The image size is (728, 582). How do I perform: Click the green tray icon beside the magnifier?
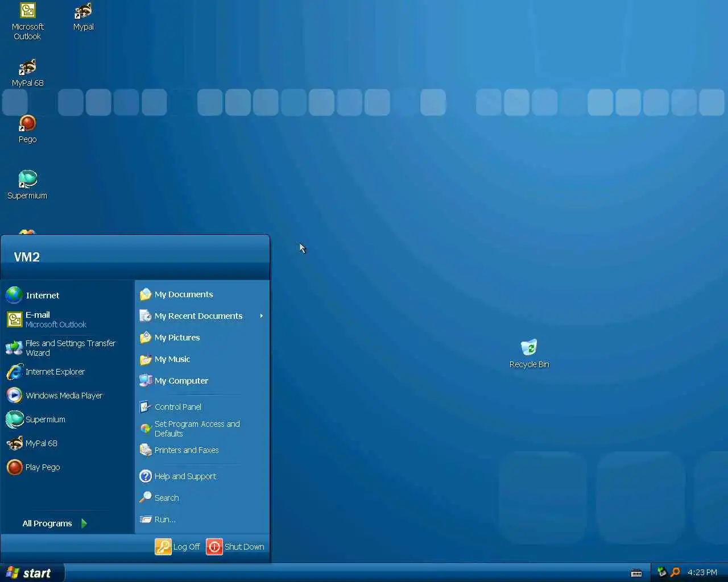click(661, 572)
